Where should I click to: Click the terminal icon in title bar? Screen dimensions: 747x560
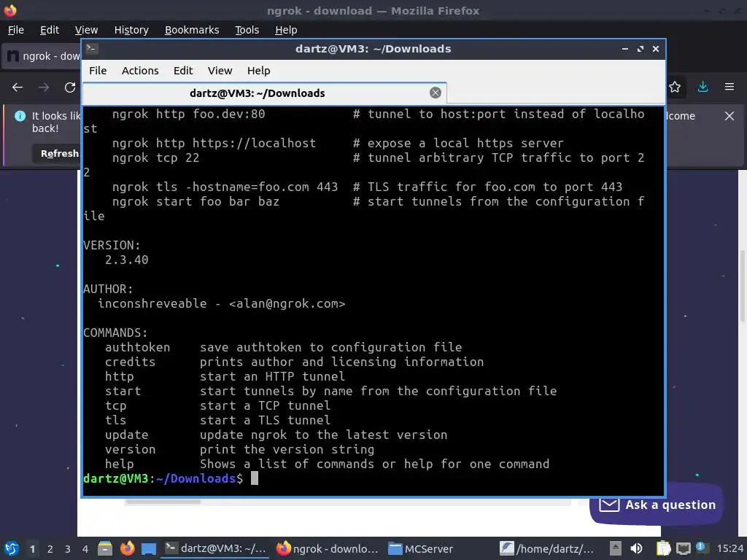(x=92, y=49)
